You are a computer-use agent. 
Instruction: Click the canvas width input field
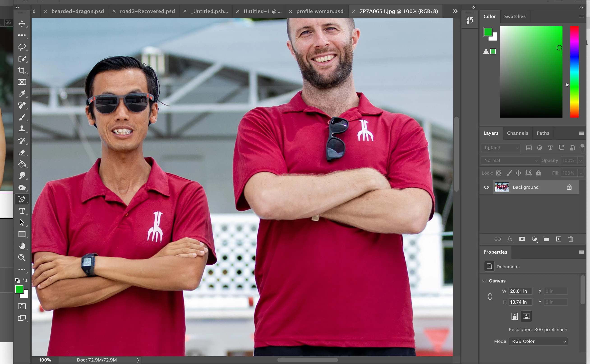tap(520, 291)
